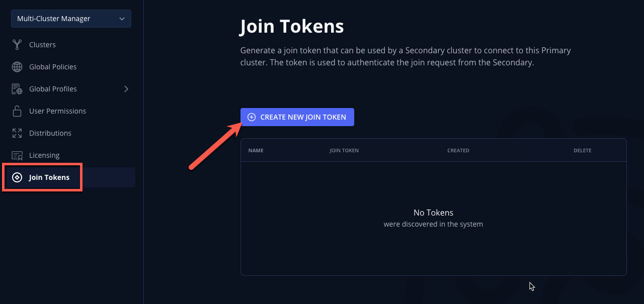Click the Join Tokens diamond icon
Screen dimensions: 644x304
click(x=17, y=177)
